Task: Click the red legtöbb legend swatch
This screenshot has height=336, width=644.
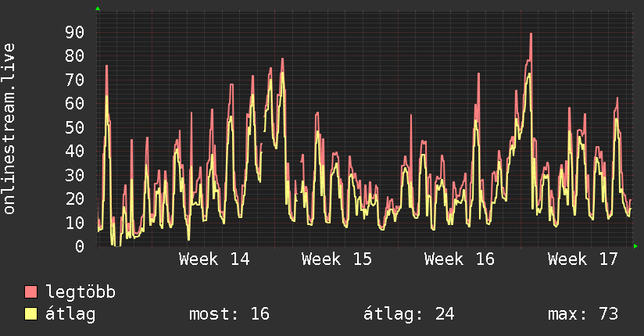Action: pyautogui.click(x=30, y=291)
